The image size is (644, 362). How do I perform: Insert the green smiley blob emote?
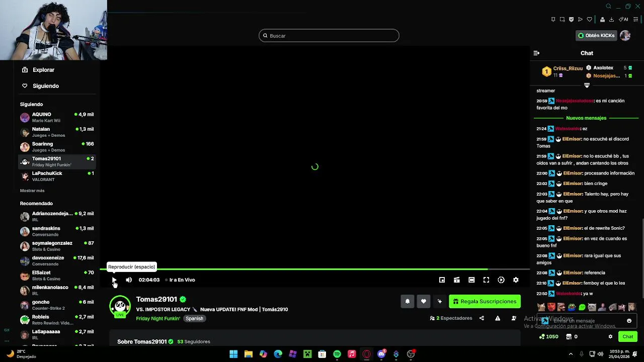click(x=582, y=307)
